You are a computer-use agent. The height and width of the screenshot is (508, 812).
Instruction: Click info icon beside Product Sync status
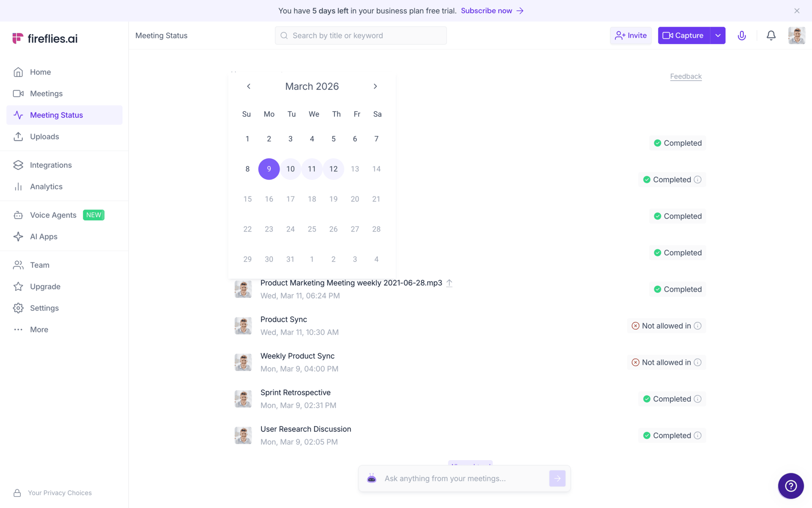point(698,326)
